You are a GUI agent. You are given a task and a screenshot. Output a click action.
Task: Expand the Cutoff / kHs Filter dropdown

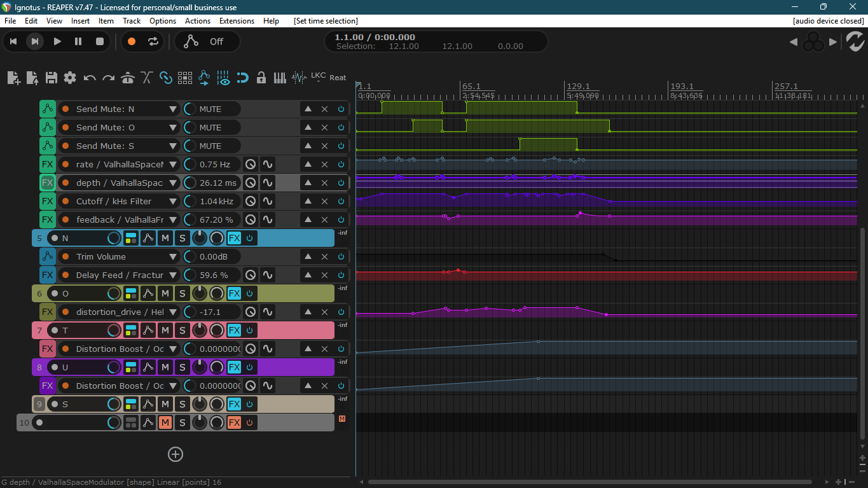tap(172, 202)
